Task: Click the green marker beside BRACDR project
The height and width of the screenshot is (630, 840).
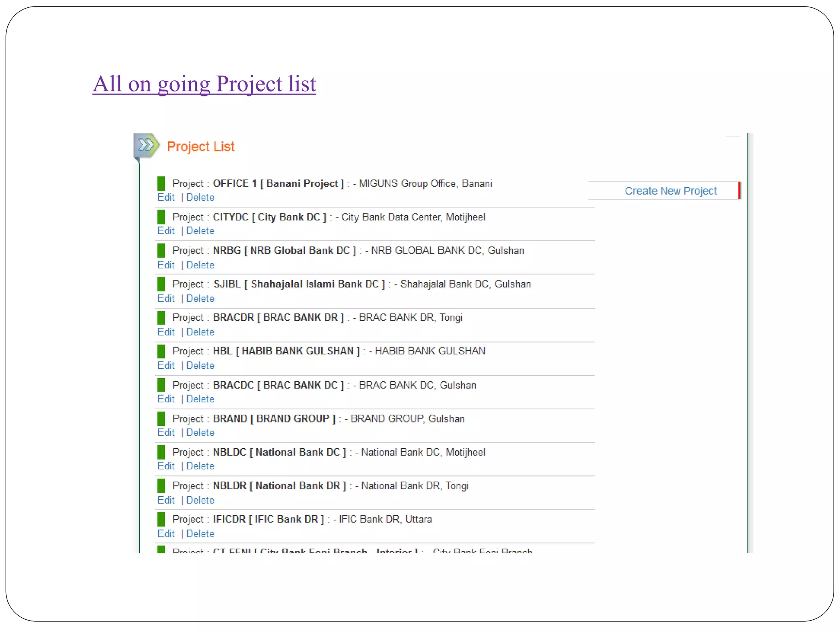Action: [161, 317]
